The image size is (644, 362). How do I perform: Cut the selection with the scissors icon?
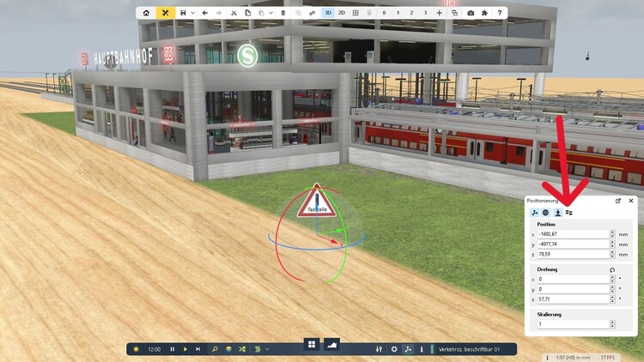pos(234,13)
